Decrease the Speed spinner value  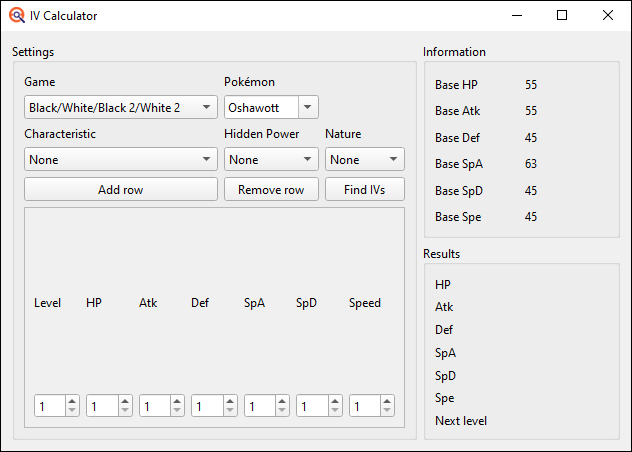pyautogui.click(x=387, y=410)
